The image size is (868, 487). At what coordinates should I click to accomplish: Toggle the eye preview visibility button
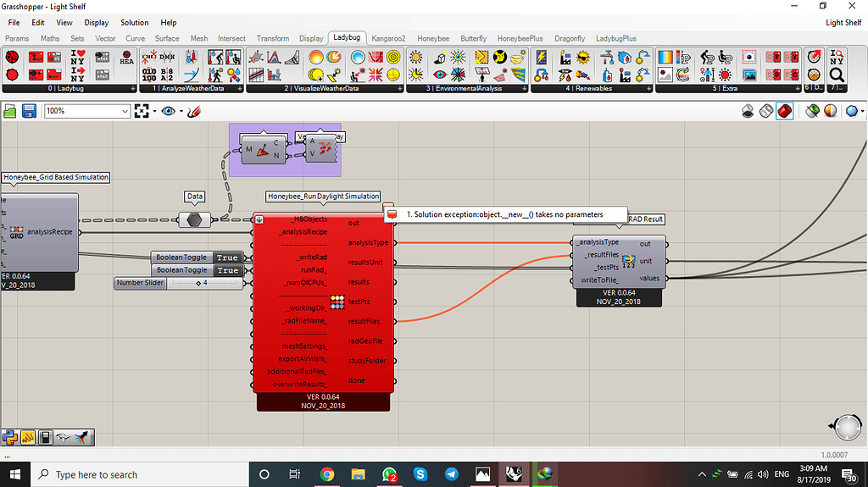(169, 111)
